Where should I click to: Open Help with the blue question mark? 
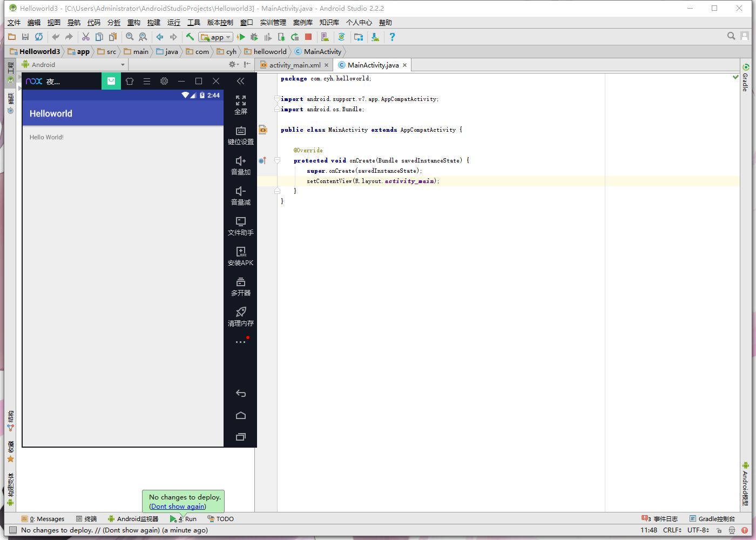point(392,37)
